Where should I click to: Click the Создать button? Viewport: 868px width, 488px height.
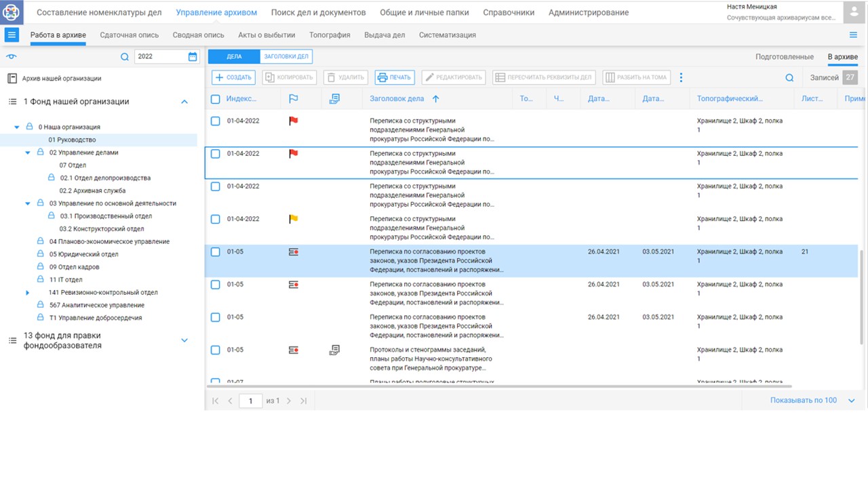coord(234,77)
